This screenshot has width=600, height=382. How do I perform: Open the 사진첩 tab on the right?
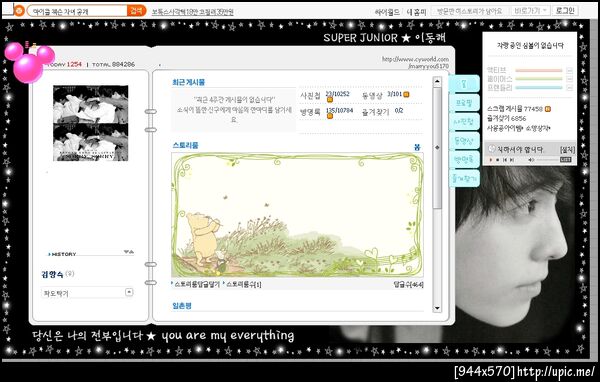click(x=464, y=121)
